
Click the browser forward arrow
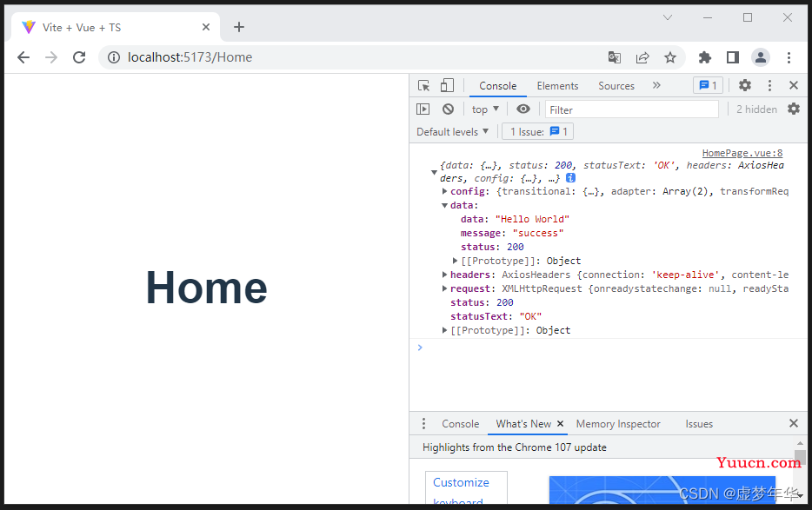click(51, 57)
